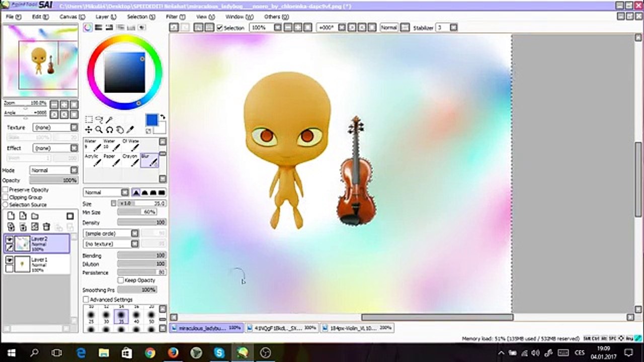Toggle the empty link box on Layer1
Image resolution: width=644 pixels, height=362 pixels.
click(x=9, y=268)
